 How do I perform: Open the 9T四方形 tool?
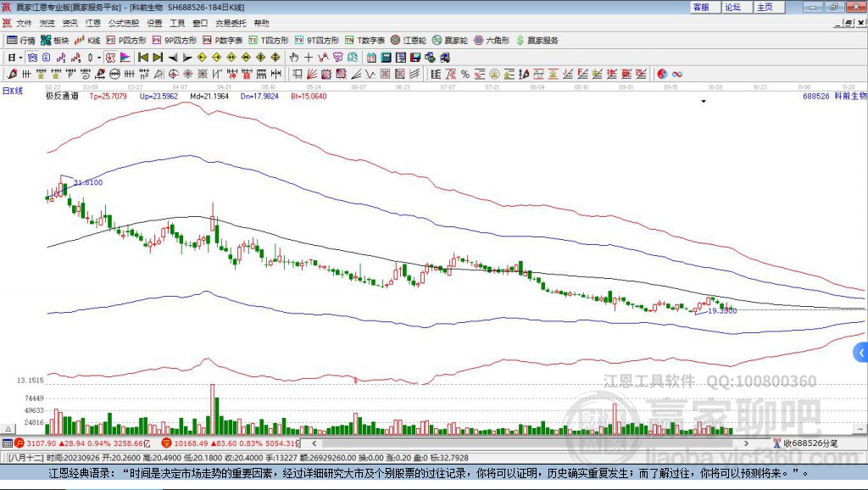317,41
